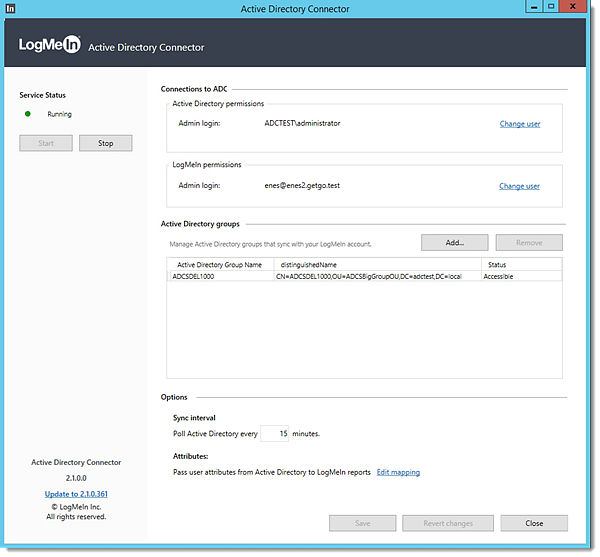Click the Update to 2.1.0.361 link
The width and height of the screenshot is (600, 557).
(x=76, y=494)
